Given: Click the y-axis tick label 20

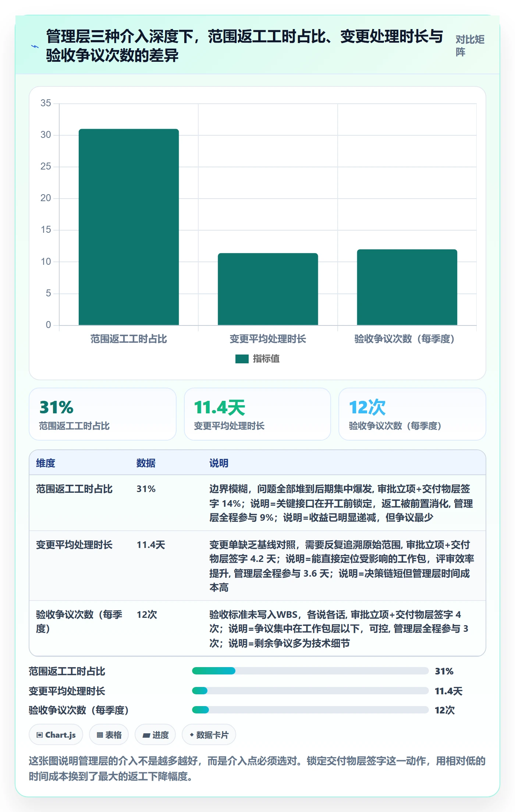Looking at the screenshot, I should [46, 198].
